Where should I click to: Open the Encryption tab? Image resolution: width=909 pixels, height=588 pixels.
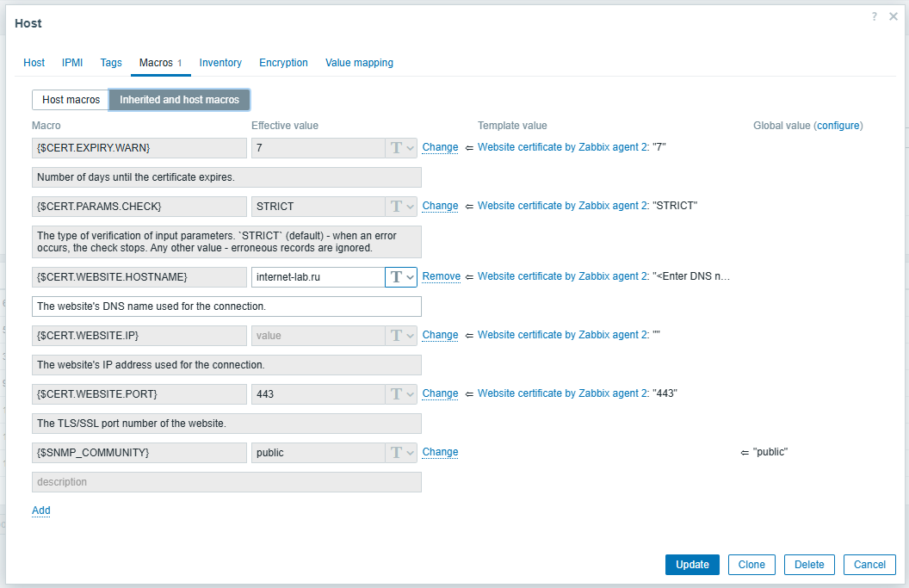pos(283,63)
